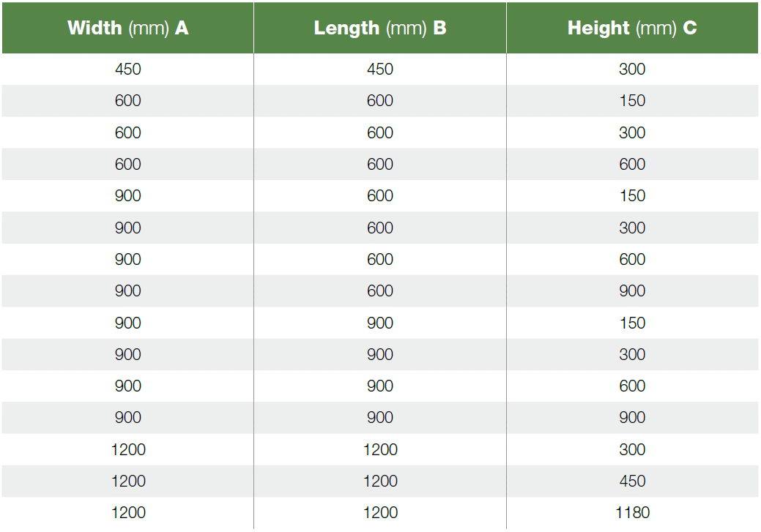Viewport: 761px width, 532px height.
Task: Click the 1180 height value
Action: point(632,512)
